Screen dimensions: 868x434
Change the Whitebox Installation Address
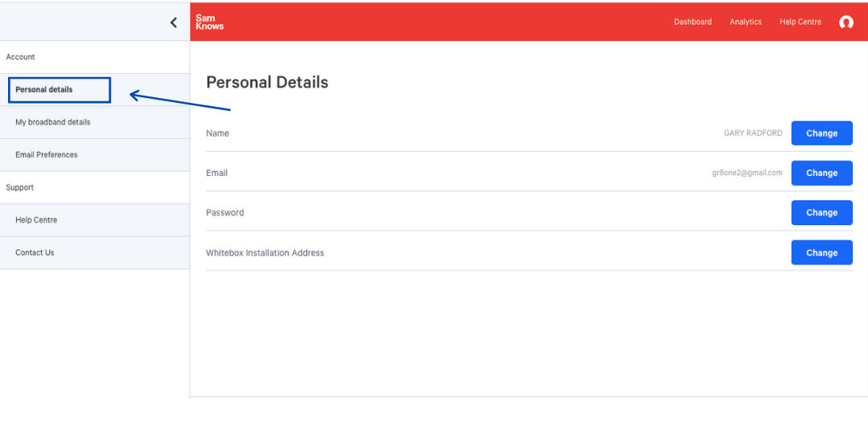[821, 253]
